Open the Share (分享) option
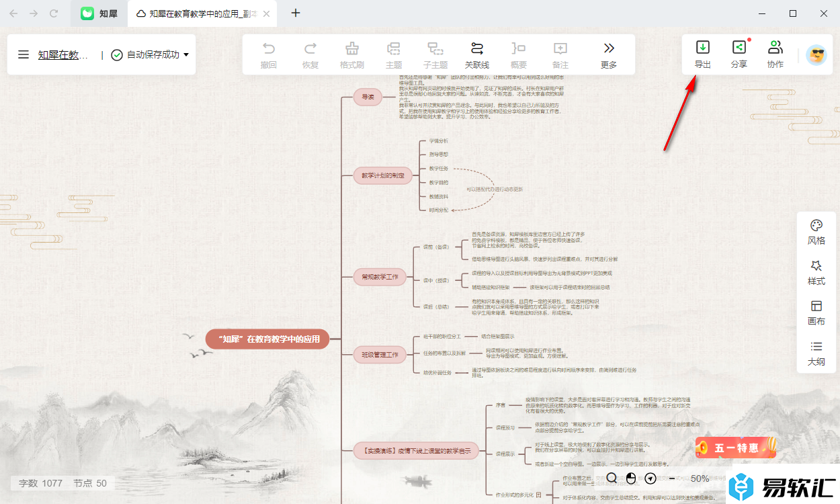 tap(739, 54)
